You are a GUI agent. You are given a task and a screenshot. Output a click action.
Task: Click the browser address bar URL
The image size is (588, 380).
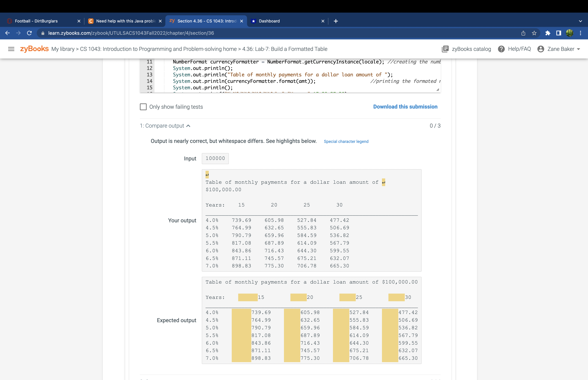(131, 33)
